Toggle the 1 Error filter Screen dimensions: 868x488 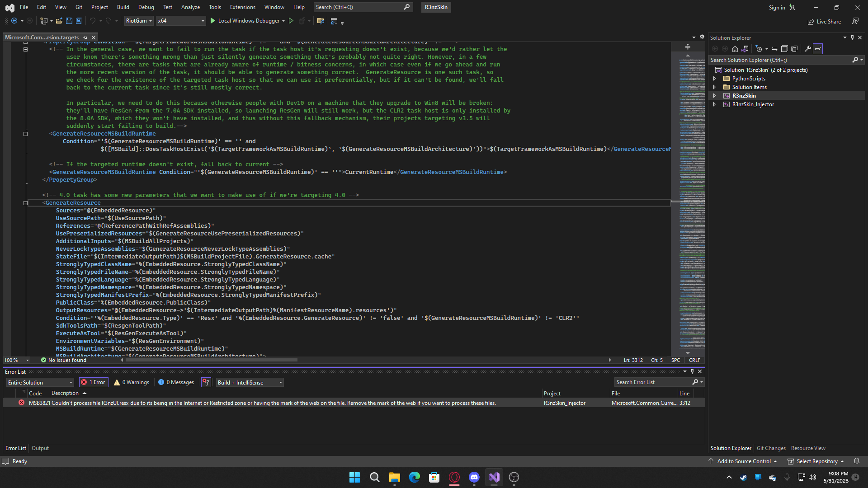pyautogui.click(x=94, y=382)
